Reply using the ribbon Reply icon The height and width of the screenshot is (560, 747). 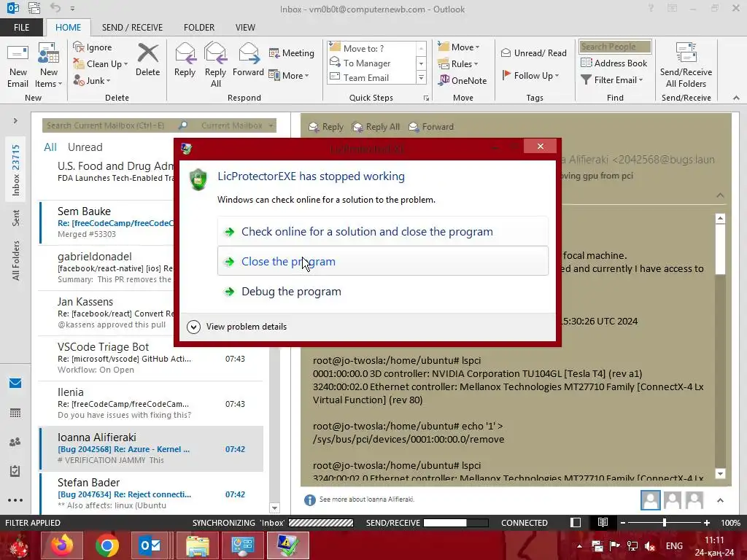coord(185,60)
